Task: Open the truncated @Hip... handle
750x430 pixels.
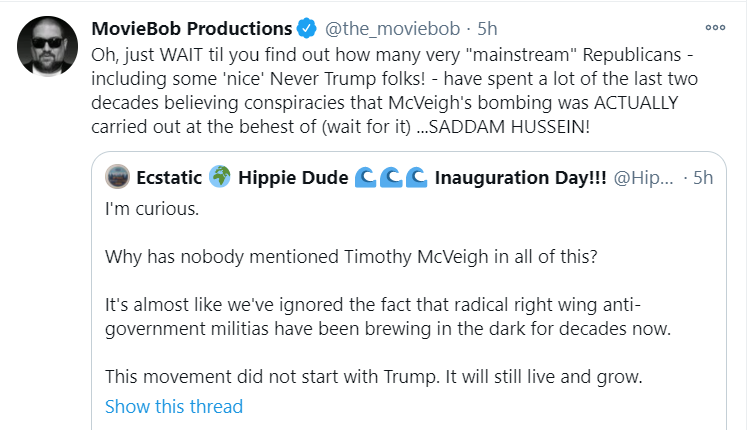Action: coord(643,178)
